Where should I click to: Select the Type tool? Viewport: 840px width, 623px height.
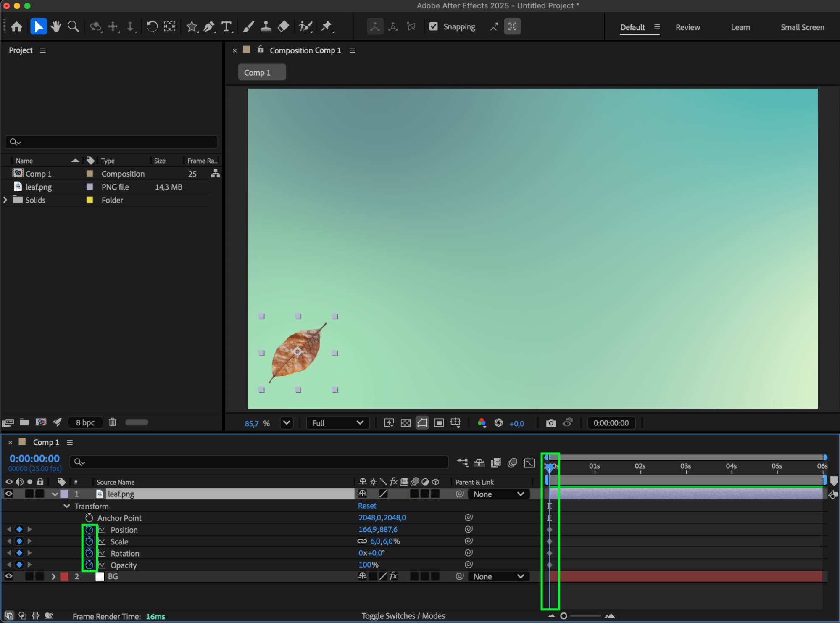226,27
